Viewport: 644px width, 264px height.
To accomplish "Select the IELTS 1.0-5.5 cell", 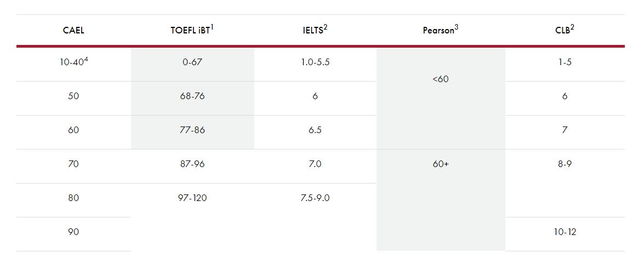I will click(x=315, y=62).
